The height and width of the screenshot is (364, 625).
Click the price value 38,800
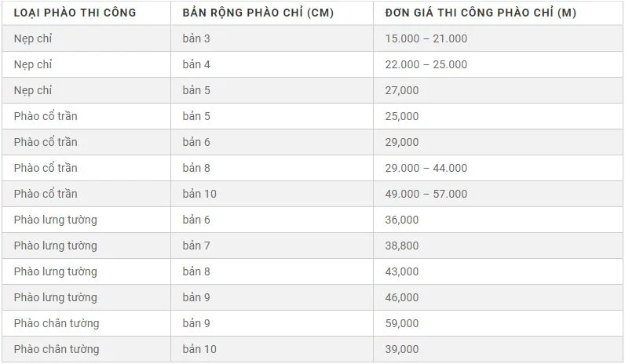tap(402, 246)
